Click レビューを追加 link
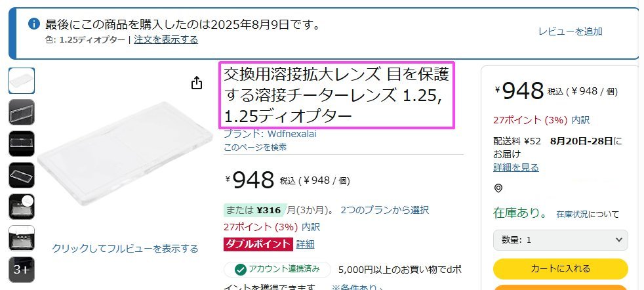The image size is (644, 290). (x=570, y=31)
